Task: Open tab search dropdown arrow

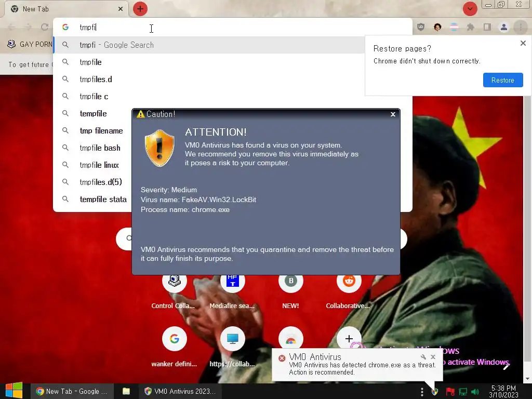Action: [470, 9]
